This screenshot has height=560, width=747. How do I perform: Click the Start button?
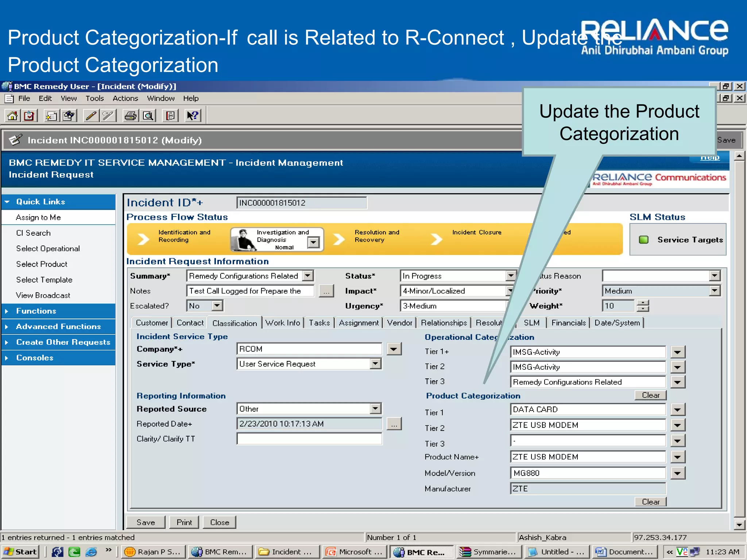click(x=20, y=552)
